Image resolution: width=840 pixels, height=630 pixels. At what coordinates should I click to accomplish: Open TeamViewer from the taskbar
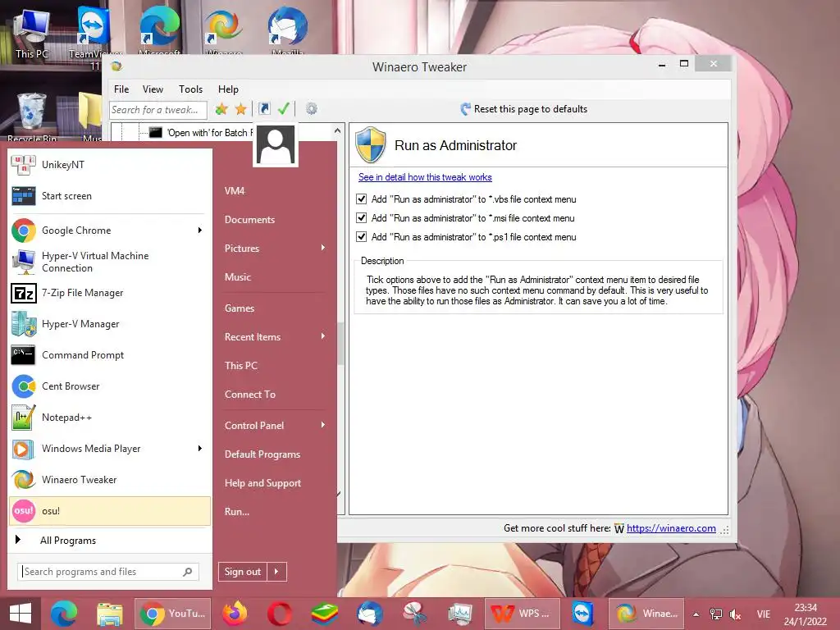pos(582,614)
